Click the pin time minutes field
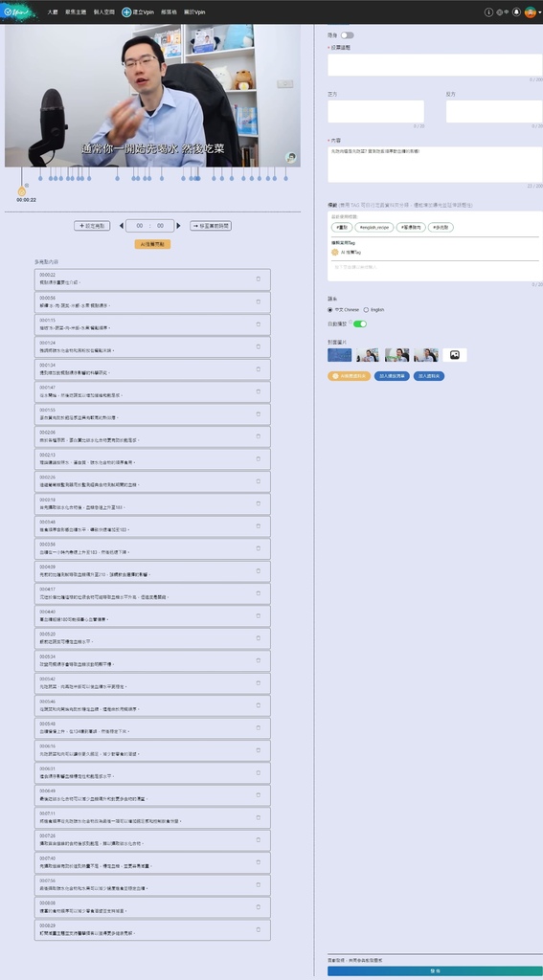543x980 pixels. pos(140,226)
